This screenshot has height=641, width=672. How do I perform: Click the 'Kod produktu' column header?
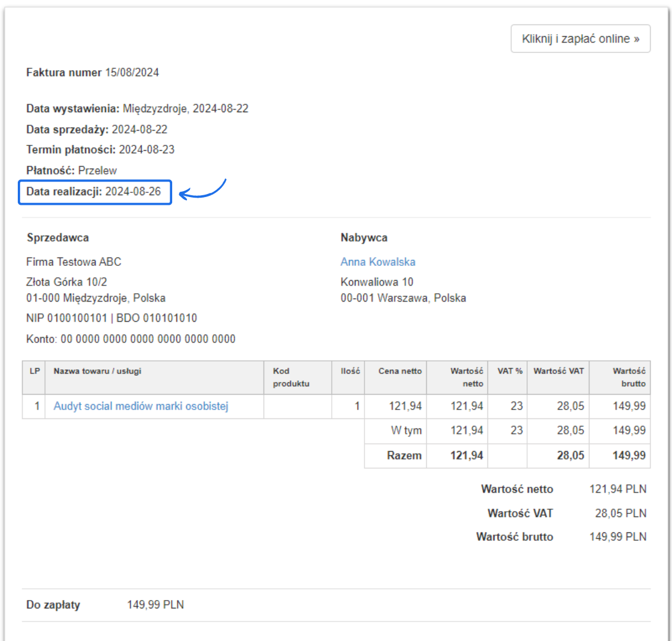coord(291,377)
